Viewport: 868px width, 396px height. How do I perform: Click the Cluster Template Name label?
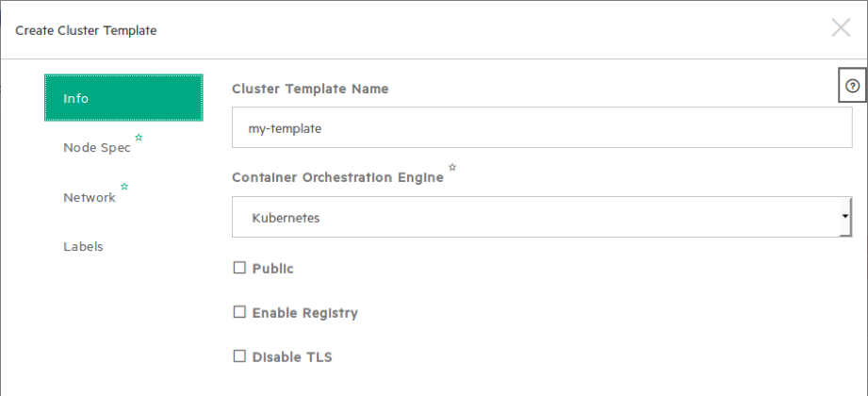(x=310, y=89)
